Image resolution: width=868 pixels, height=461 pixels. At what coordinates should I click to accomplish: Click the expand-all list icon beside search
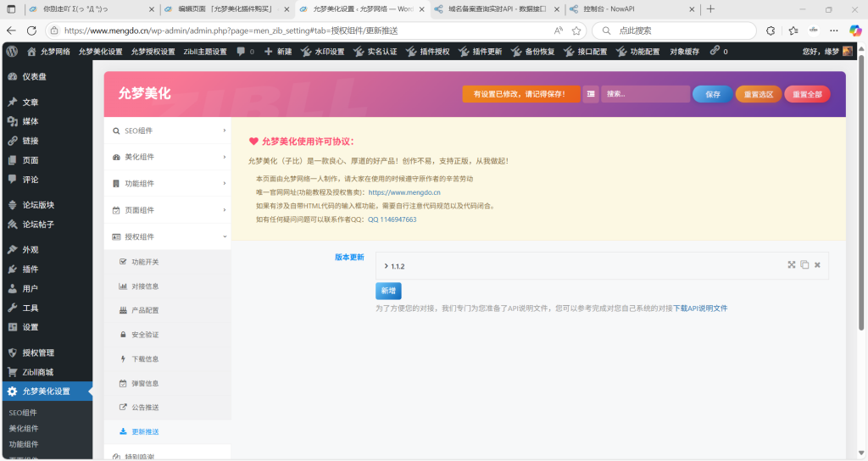click(591, 94)
